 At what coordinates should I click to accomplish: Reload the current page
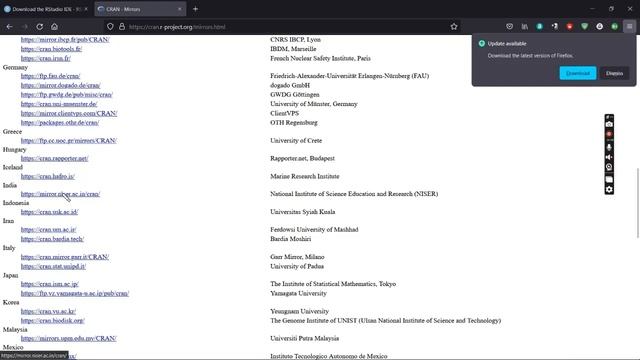click(x=40, y=27)
